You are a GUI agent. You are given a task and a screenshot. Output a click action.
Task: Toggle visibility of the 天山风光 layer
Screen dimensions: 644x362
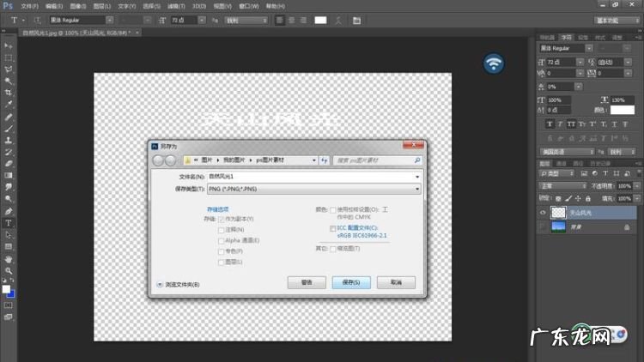coord(543,212)
